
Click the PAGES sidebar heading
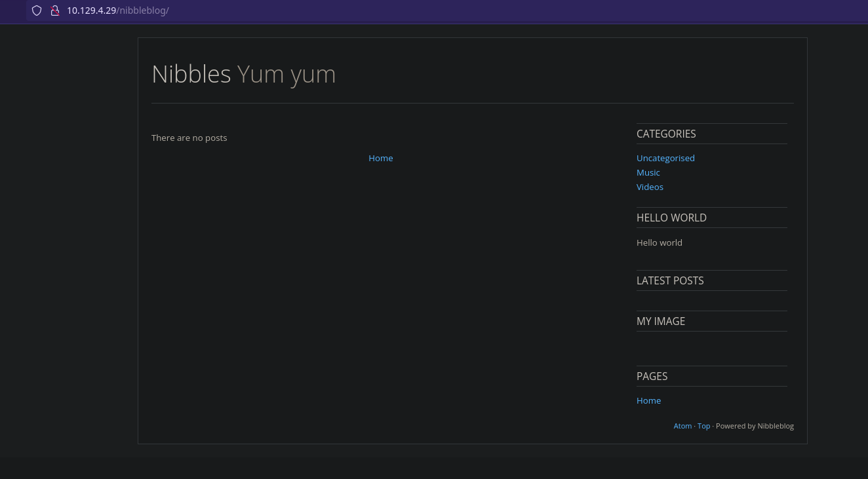coord(652,376)
